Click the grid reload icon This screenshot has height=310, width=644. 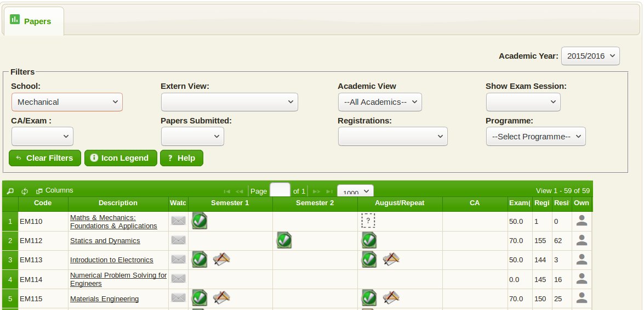(x=25, y=191)
